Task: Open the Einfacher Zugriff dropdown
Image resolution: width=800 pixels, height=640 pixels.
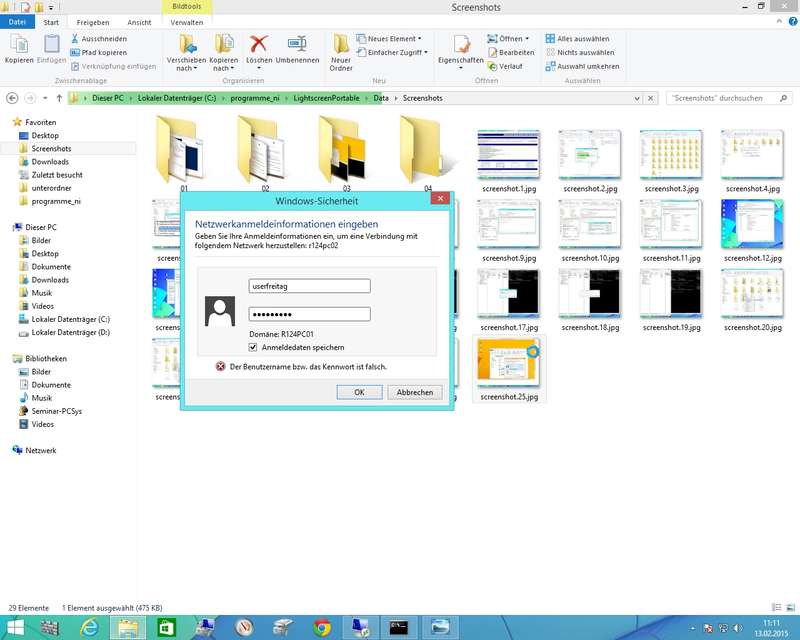Action: 397,52
